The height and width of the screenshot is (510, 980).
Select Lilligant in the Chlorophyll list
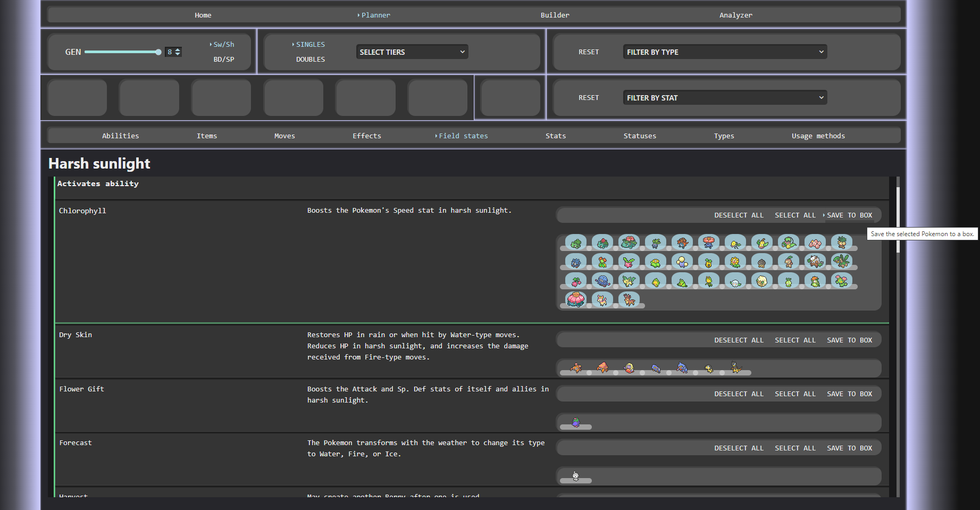[815, 280]
